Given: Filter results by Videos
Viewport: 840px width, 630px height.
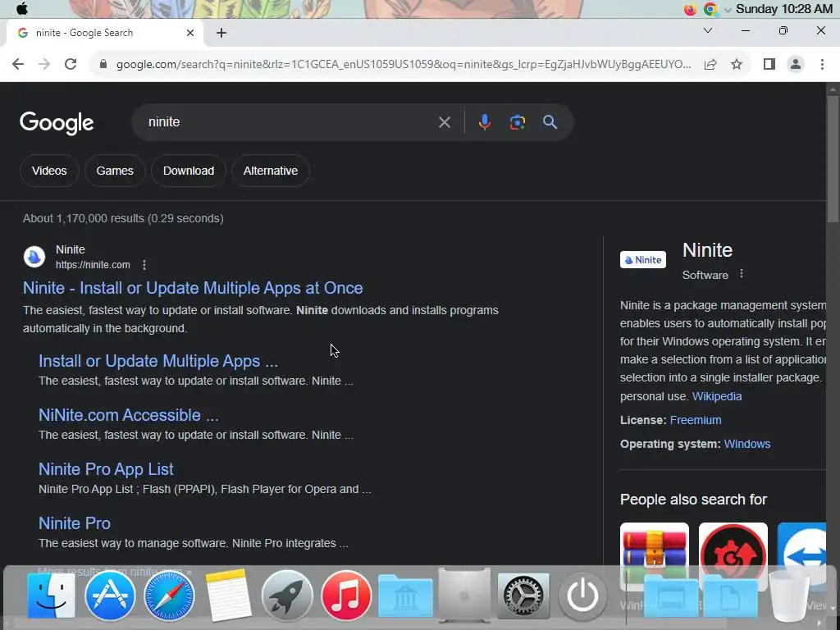Looking at the screenshot, I should click(x=49, y=171).
